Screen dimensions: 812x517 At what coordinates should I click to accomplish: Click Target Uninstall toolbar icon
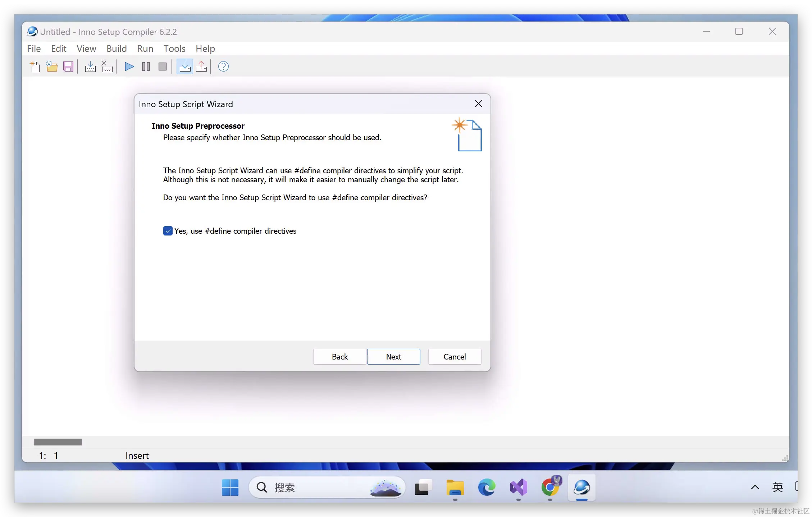201,67
